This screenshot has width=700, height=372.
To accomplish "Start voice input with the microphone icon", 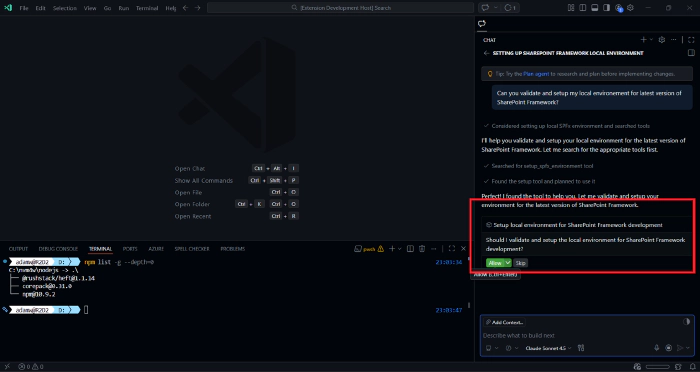I will (656, 348).
